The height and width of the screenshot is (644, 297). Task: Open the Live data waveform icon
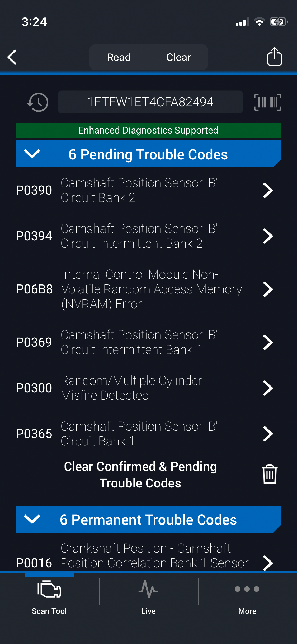tap(148, 590)
